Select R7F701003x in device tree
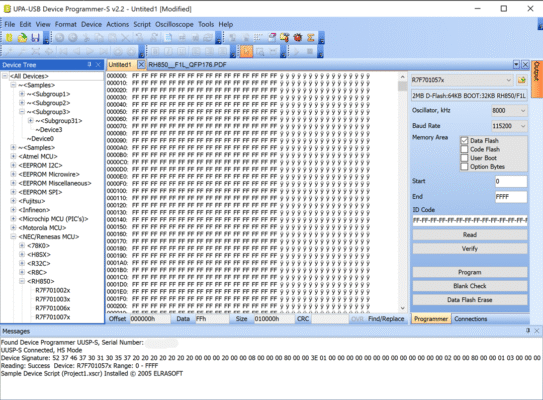 (53, 299)
